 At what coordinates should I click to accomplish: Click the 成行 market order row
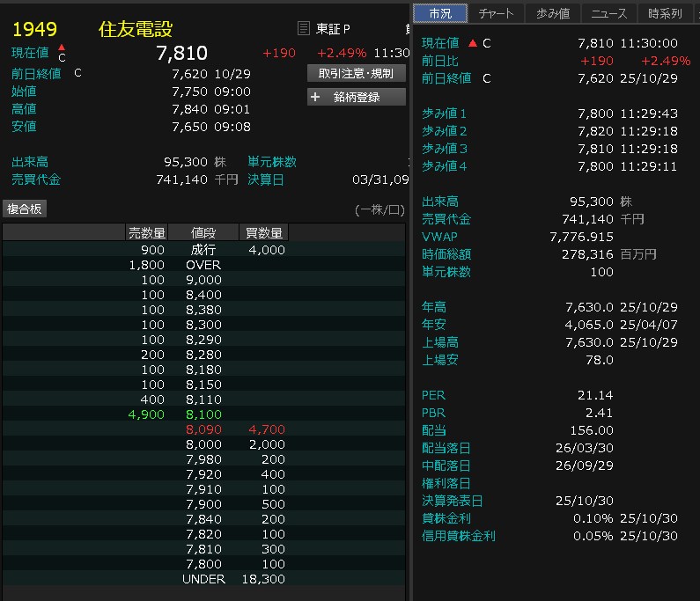pyautogui.click(x=203, y=250)
